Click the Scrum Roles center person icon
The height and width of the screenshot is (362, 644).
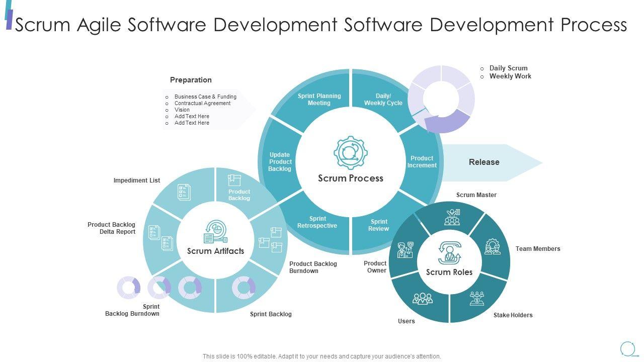(449, 252)
